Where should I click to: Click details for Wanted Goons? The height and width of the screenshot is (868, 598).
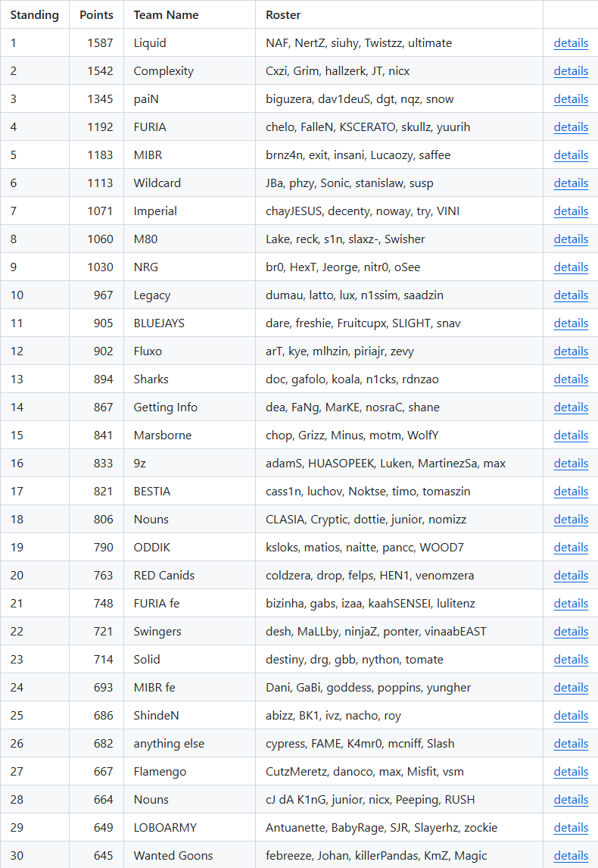pos(571,856)
